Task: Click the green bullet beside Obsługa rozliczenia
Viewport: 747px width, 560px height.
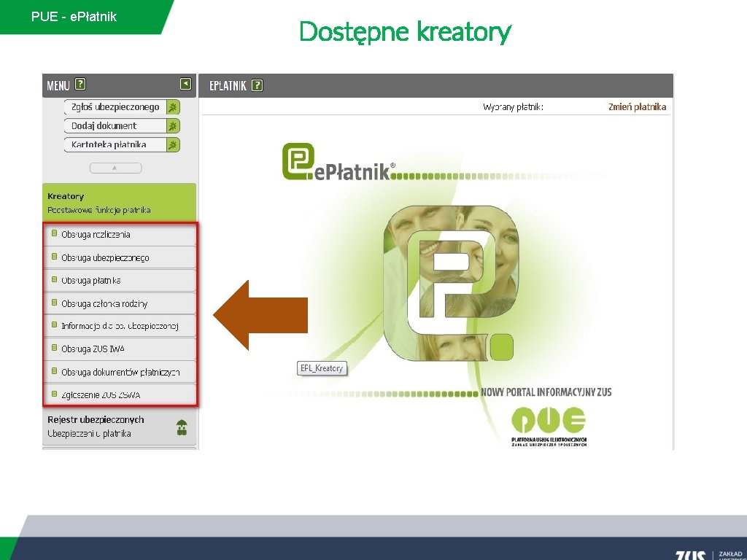Action: (x=54, y=233)
